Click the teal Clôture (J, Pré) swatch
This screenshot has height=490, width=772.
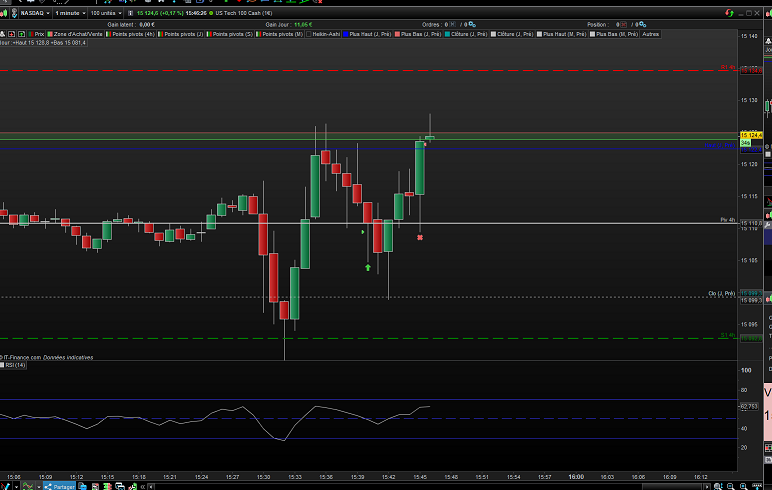pyautogui.click(x=448, y=34)
